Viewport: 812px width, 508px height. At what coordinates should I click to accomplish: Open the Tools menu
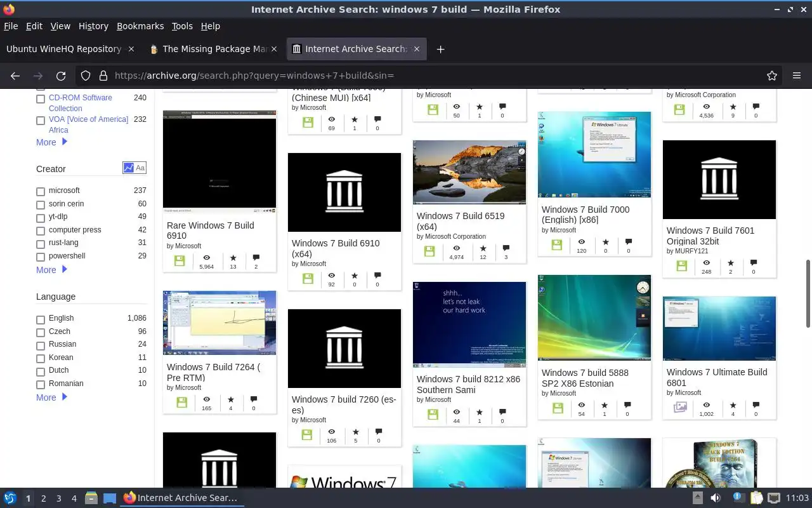[x=182, y=26]
